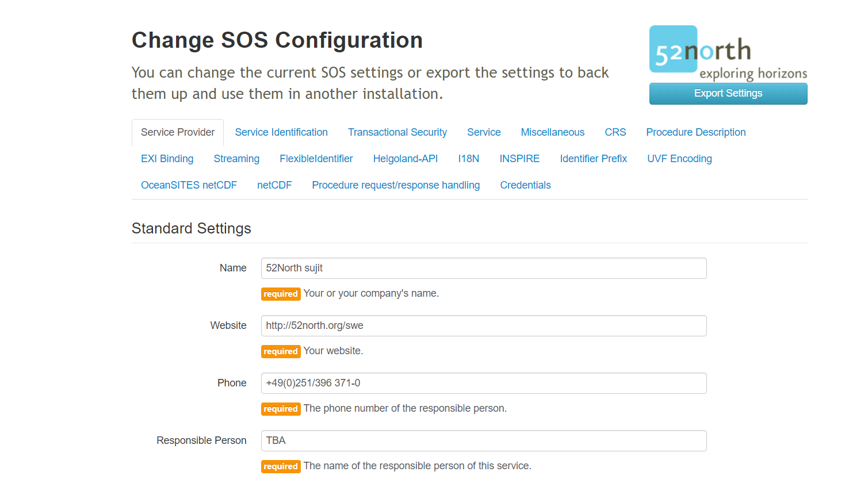Open the Service Identification tab
The image size is (868, 483).
tap(281, 132)
